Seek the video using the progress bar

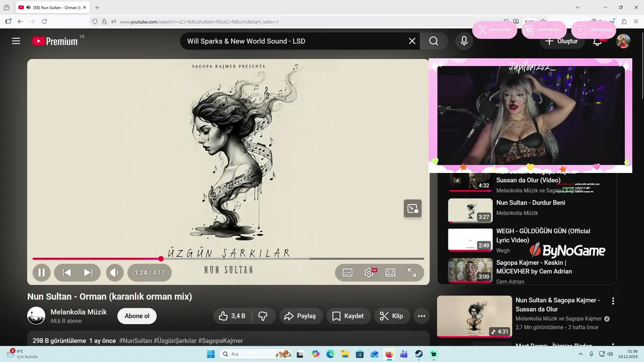(228, 259)
